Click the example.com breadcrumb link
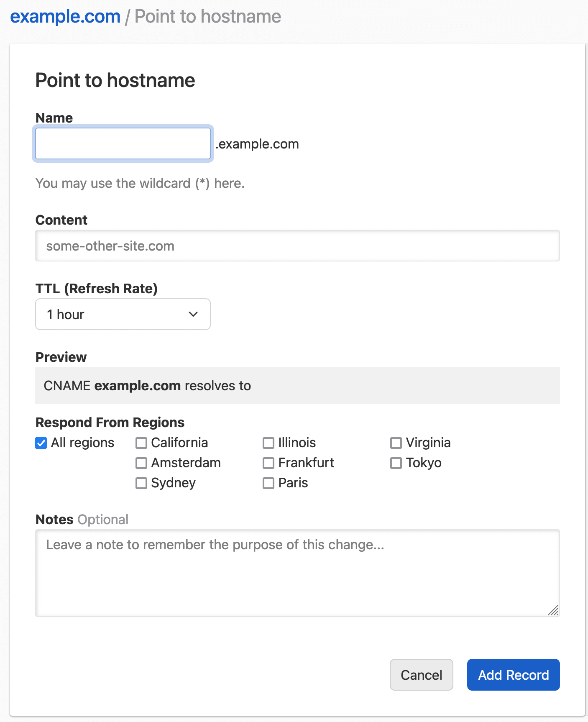The width and height of the screenshot is (588, 722). pos(65,17)
